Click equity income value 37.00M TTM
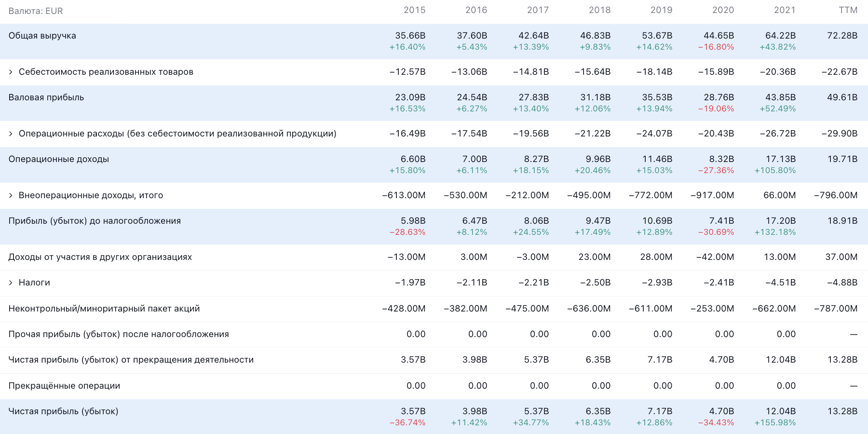This screenshot has height=434, width=868. (x=841, y=257)
